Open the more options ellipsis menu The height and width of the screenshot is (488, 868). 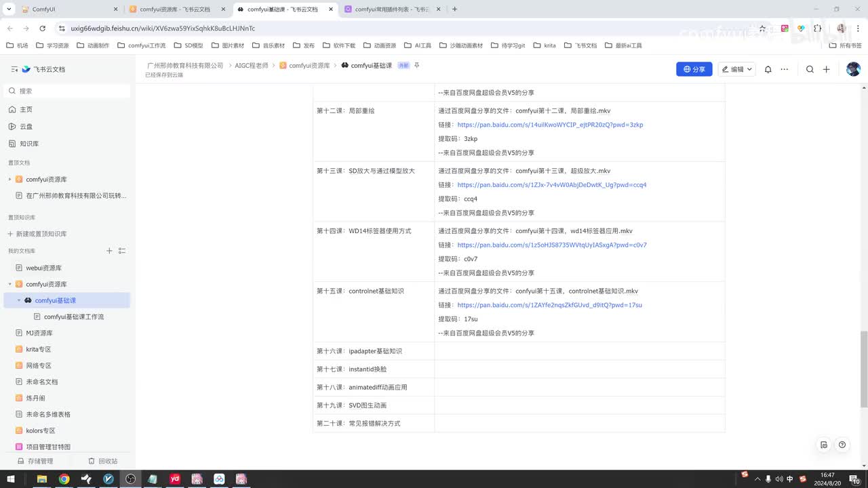(785, 69)
